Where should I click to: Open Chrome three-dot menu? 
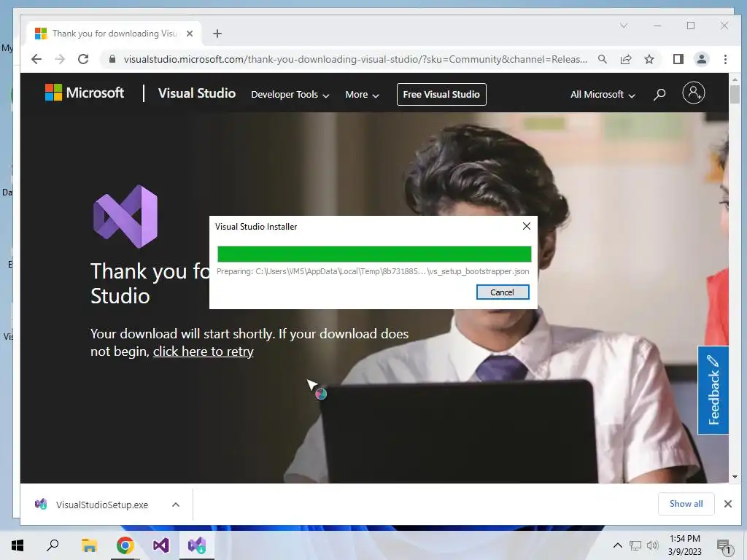725,59
